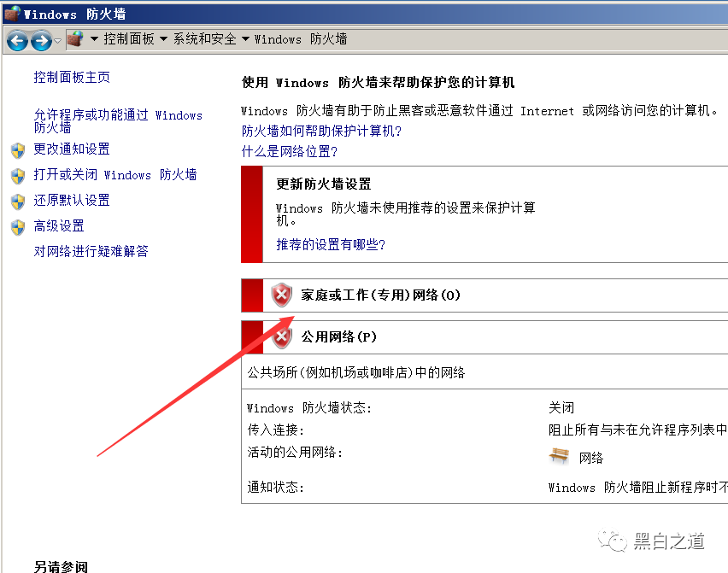
Task: Click the firewall icon in address bar
Action: [74, 39]
